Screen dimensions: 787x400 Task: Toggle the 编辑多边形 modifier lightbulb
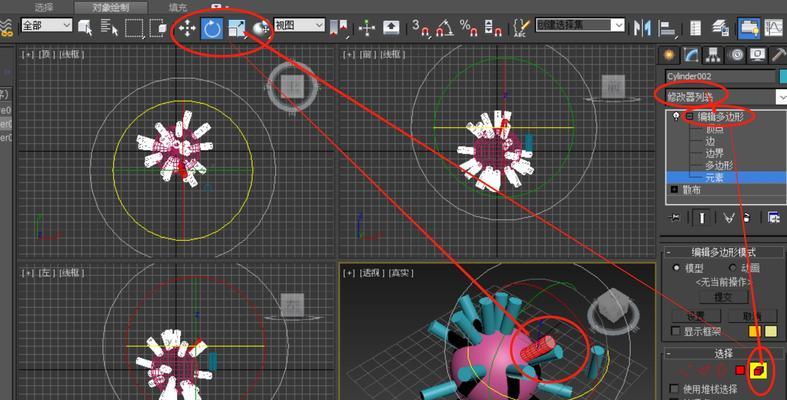(676, 116)
